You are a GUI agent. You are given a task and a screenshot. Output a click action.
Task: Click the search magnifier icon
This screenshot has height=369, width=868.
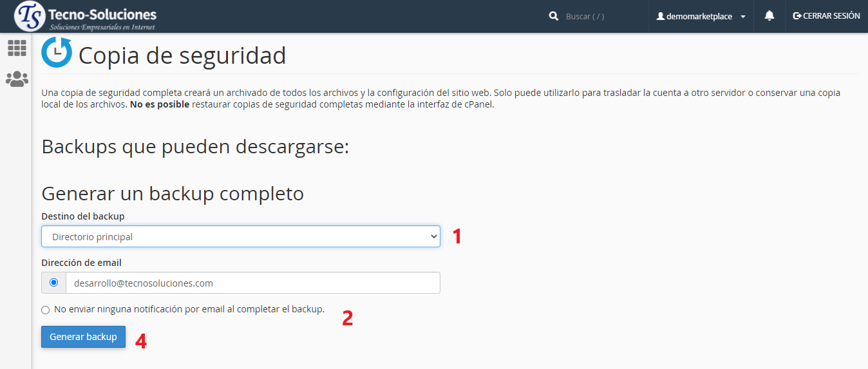553,16
